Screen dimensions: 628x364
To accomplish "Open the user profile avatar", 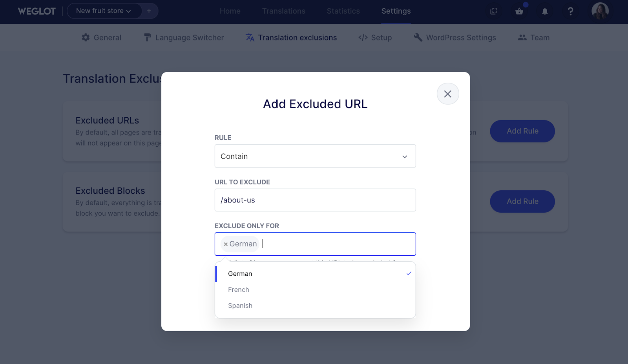I will tap(600, 11).
